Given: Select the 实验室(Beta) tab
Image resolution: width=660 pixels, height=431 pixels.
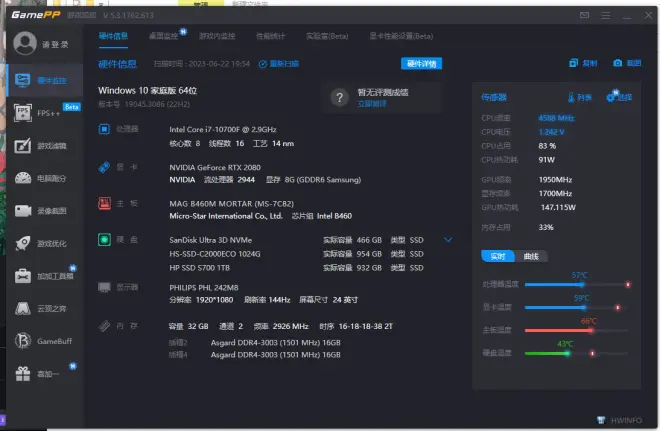Looking at the screenshot, I should pyautogui.click(x=327, y=36).
